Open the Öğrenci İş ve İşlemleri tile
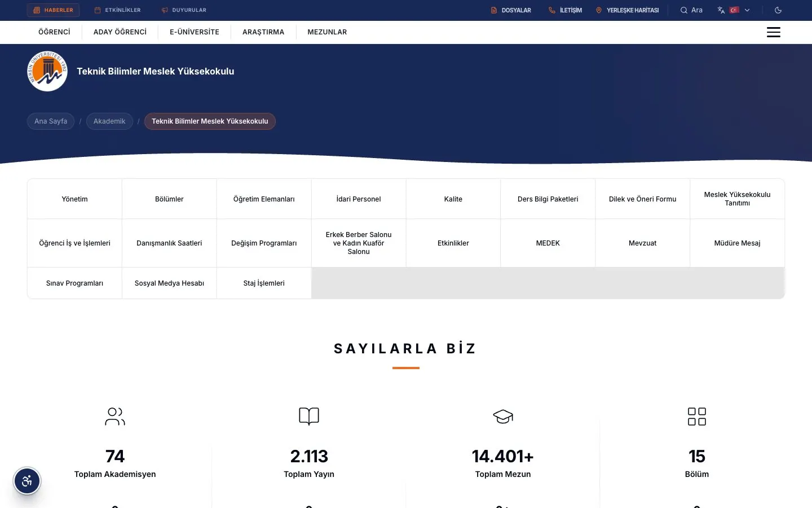The image size is (812, 508). coord(74,243)
